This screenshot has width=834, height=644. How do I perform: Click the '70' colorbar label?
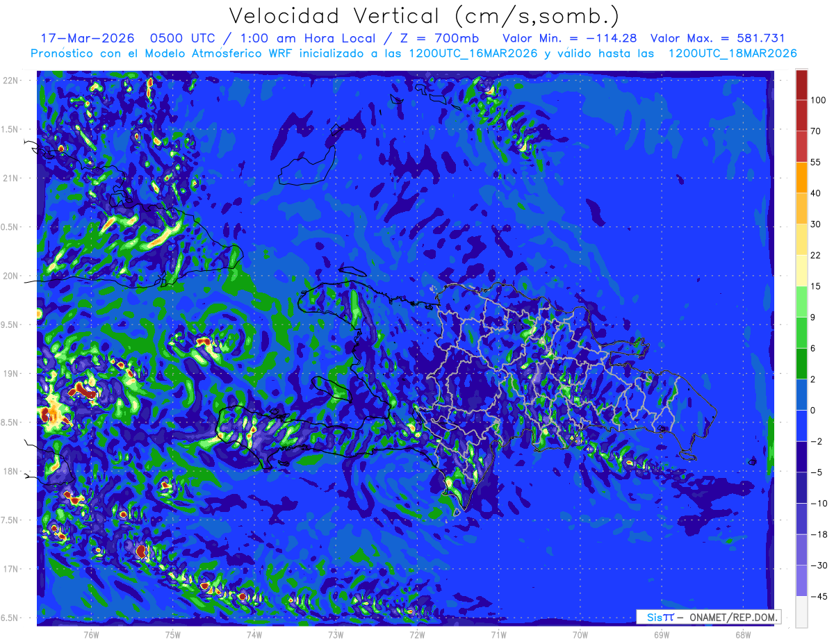(x=816, y=131)
